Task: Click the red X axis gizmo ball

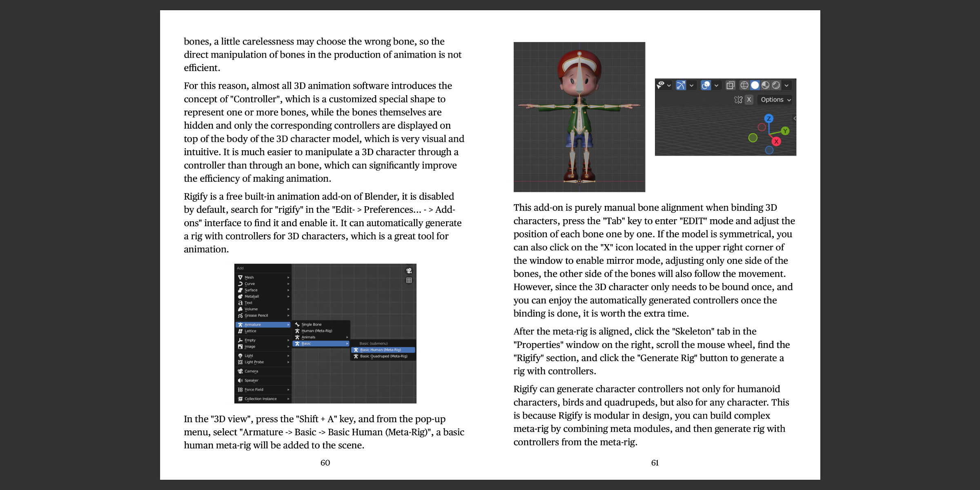Action: pyautogui.click(x=776, y=141)
